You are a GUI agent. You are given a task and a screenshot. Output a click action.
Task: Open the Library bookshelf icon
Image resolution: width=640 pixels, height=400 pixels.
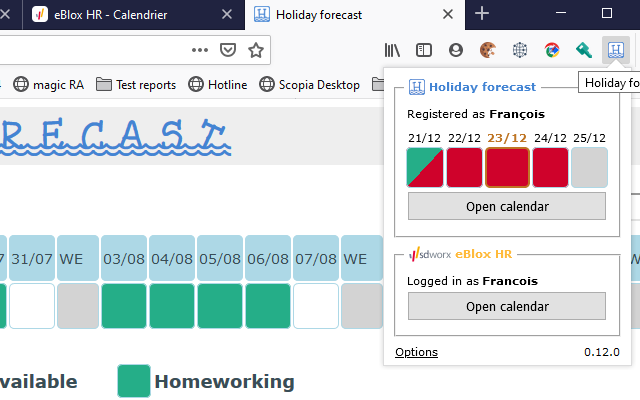click(x=392, y=50)
